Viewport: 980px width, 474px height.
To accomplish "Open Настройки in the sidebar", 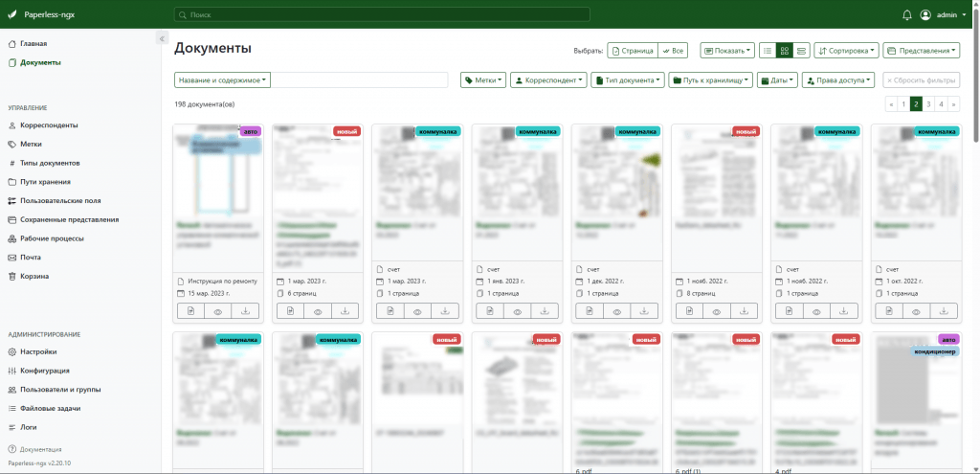I will [x=32, y=351].
